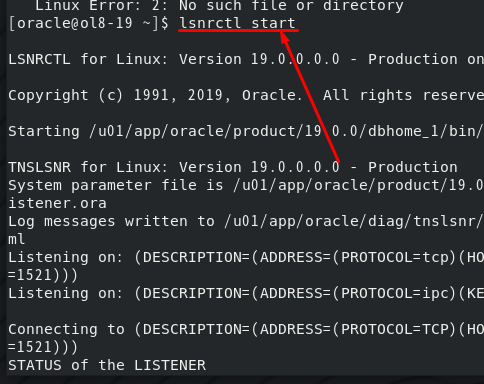Click the '[oracle@ol8-19 ~]$' shell prompt
Image resolution: width=484 pixels, height=384 pixels.
coord(89,23)
